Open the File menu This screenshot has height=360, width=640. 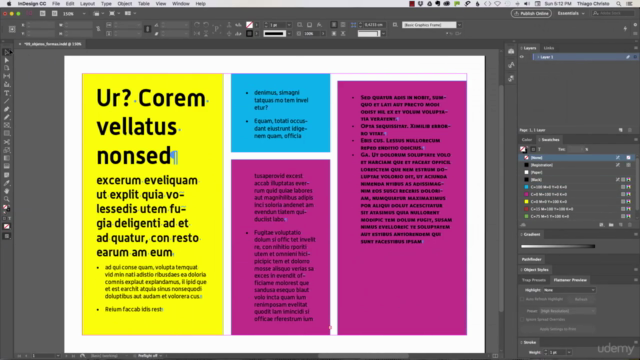click(x=56, y=4)
